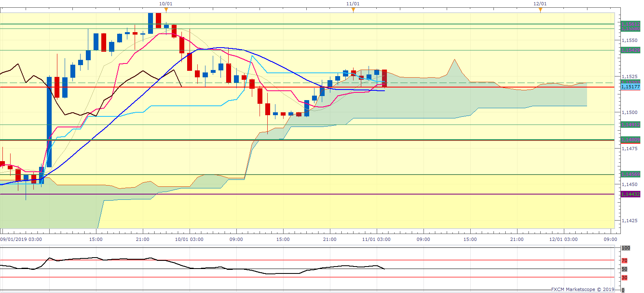The height and width of the screenshot is (293, 644).
Task: Click the 1,14569 green price tag
Action: 630,174
